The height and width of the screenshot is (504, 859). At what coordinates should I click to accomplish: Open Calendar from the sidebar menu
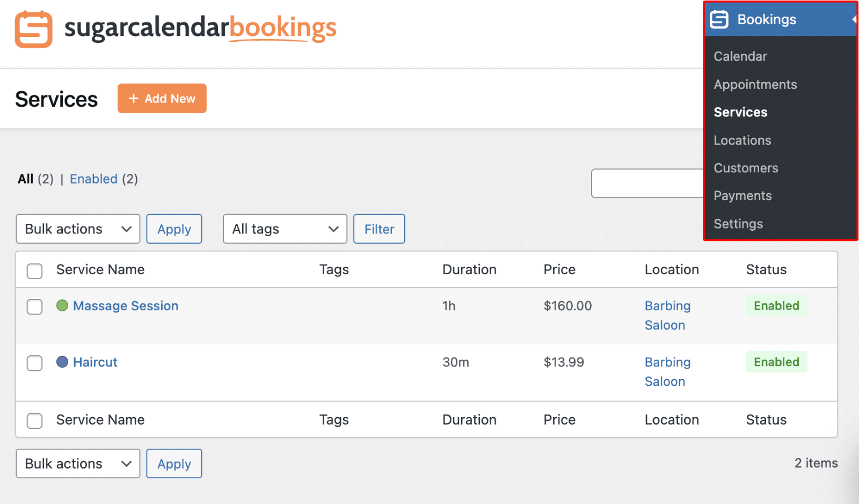tap(740, 56)
